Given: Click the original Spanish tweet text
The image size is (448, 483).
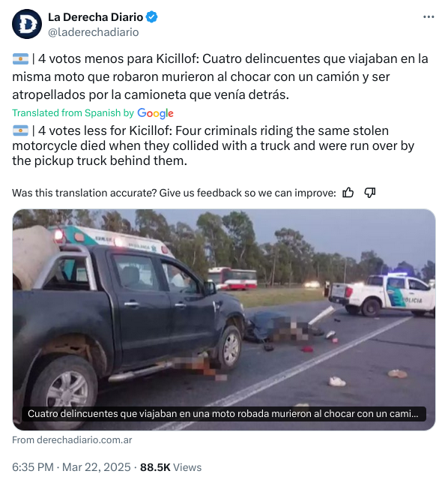Looking at the screenshot, I should tap(220, 76).
